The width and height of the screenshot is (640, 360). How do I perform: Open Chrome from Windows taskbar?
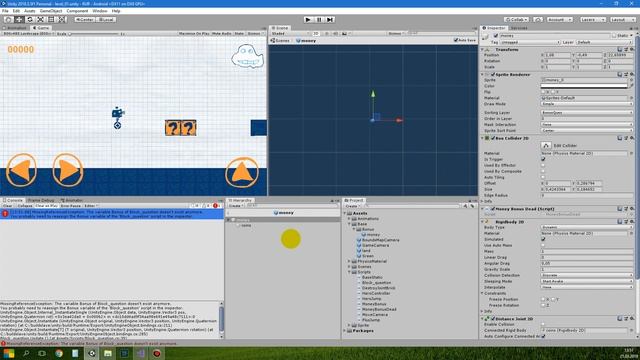pos(59,353)
